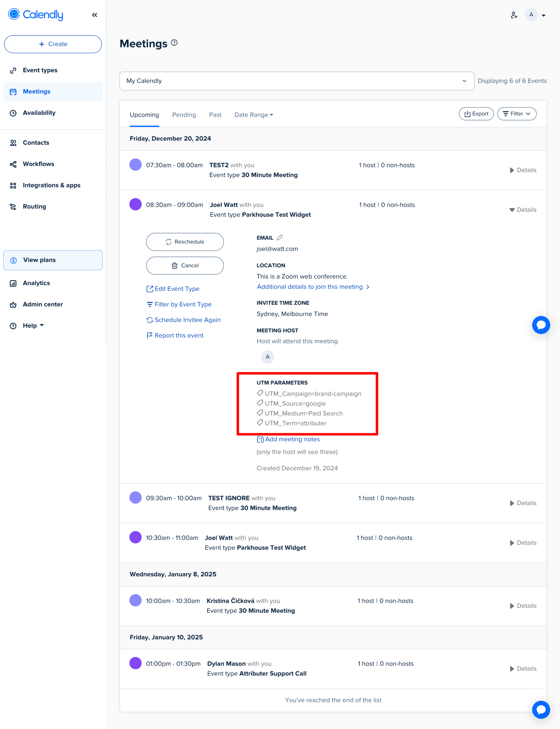Screen dimensions: 560x729
Task: Click Filter by Event Type link
Action: point(179,304)
